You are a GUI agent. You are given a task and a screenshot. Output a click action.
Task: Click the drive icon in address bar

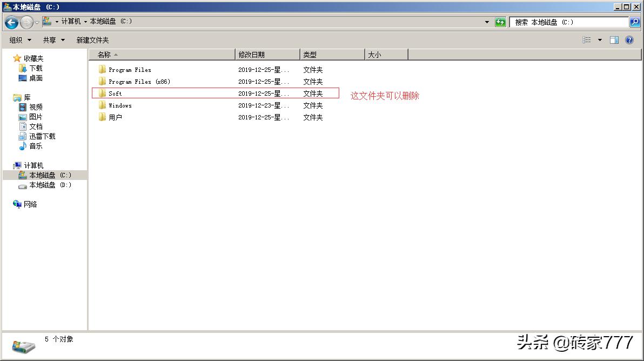pos(47,22)
